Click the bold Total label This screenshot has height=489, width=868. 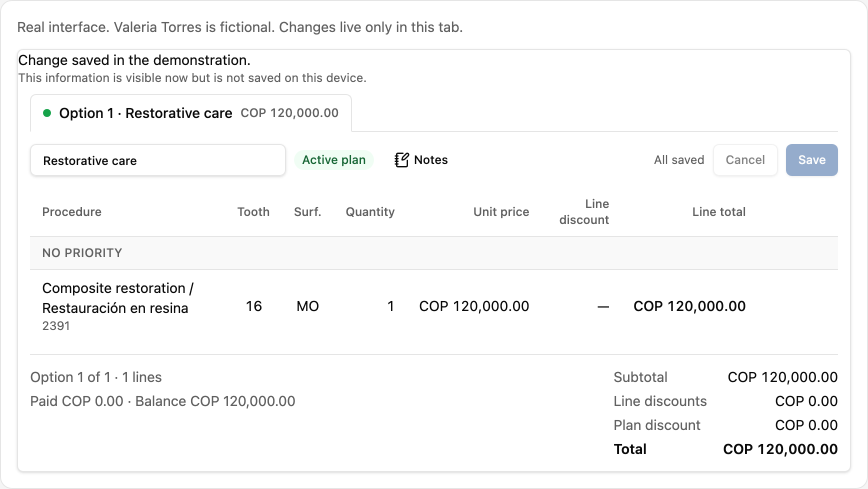(x=630, y=449)
